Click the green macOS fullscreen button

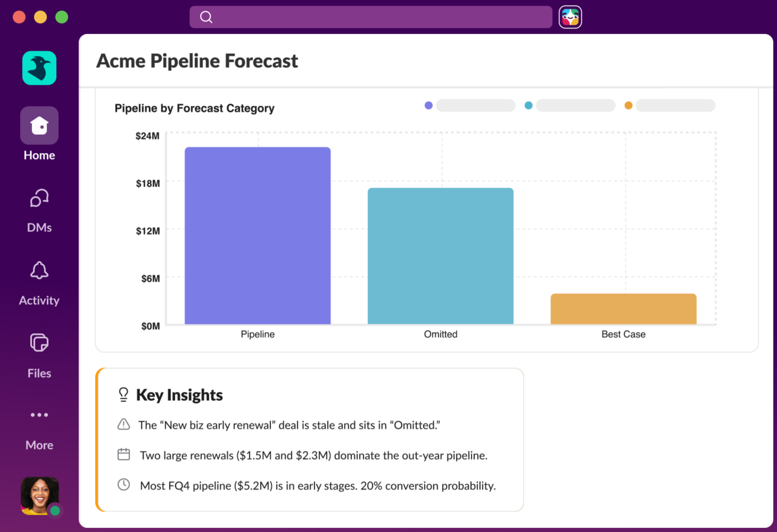62,17
